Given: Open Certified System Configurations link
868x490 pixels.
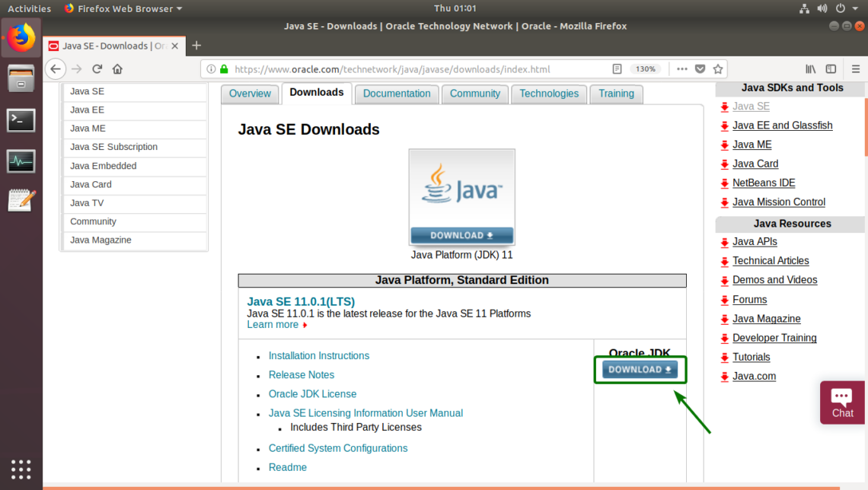Looking at the screenshot, I should [337, 448].
